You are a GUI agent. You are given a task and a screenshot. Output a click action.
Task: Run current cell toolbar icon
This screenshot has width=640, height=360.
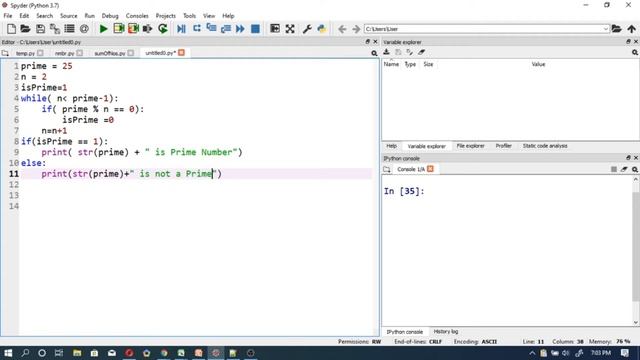pyautogui.click(x=119, y=29)
